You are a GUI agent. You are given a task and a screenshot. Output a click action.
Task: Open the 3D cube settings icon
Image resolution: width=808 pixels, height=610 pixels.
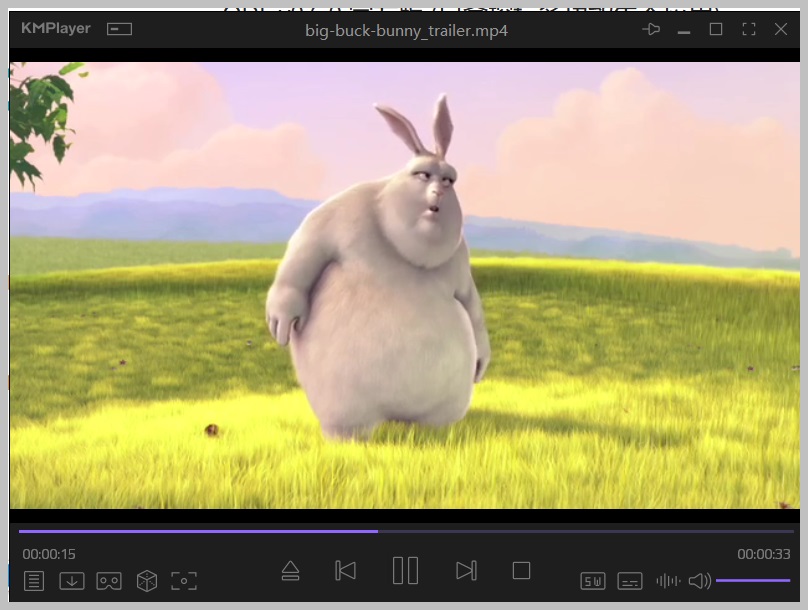(x=147, y=580)
